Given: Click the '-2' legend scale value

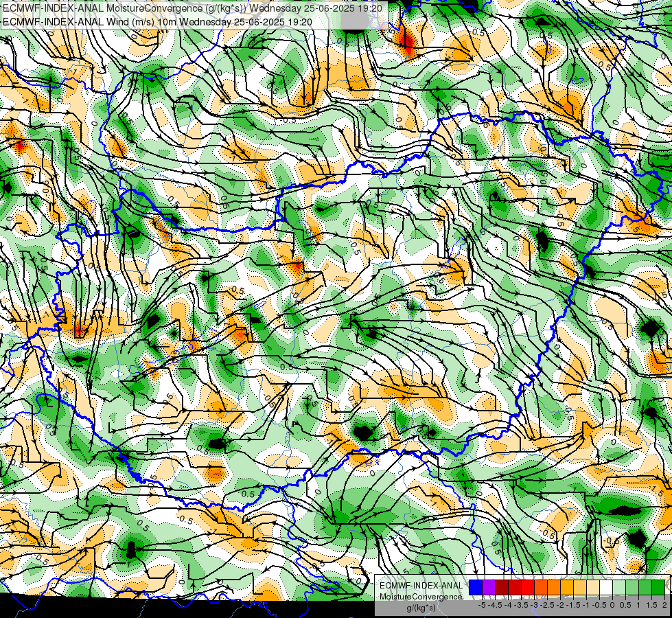Looking at the screenshot, I should point(561,605).
